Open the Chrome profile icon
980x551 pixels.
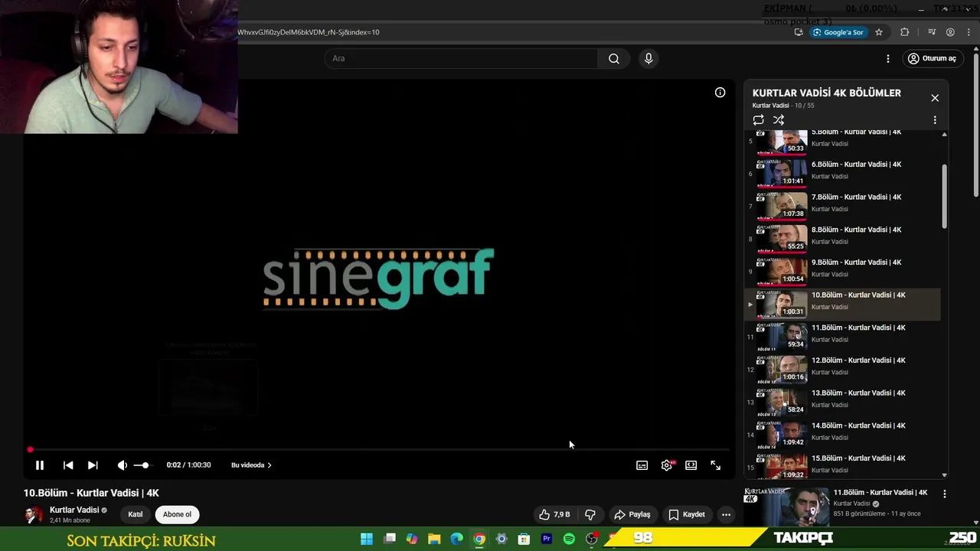[950, 32]
